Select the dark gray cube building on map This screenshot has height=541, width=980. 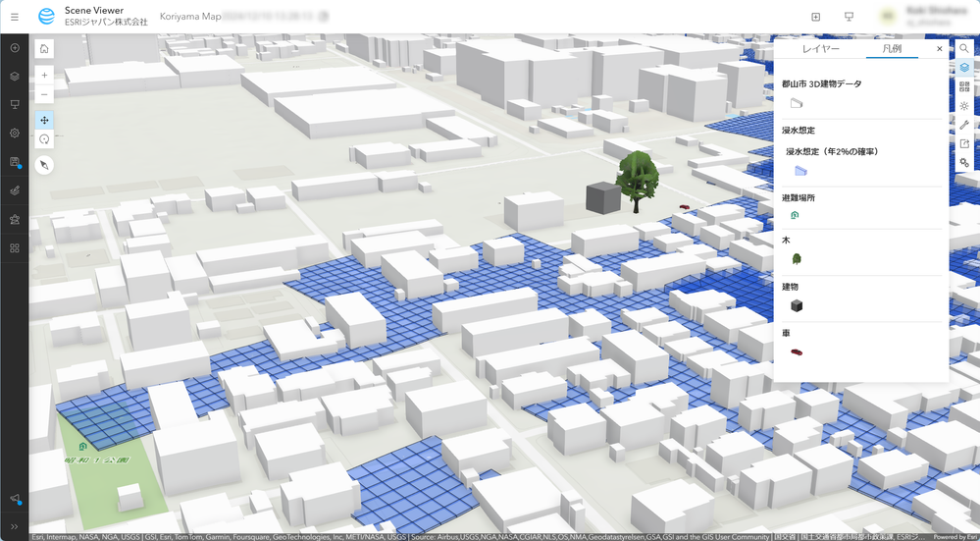(603, 197)
